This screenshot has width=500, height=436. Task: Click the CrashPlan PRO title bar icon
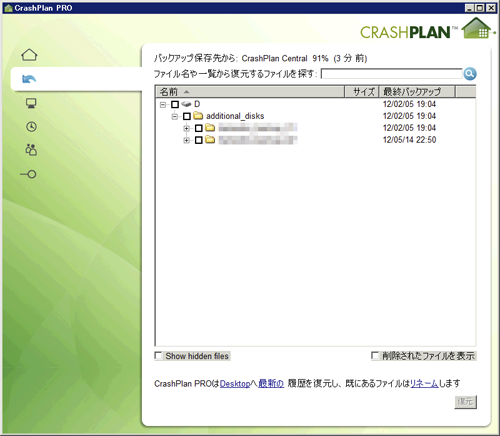coord(9,8)
